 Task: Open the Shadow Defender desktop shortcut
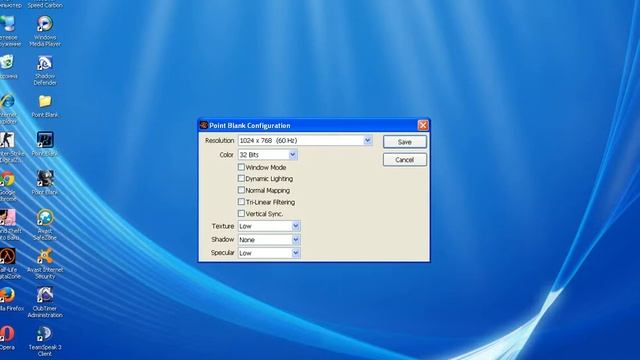tap(45, 70)
